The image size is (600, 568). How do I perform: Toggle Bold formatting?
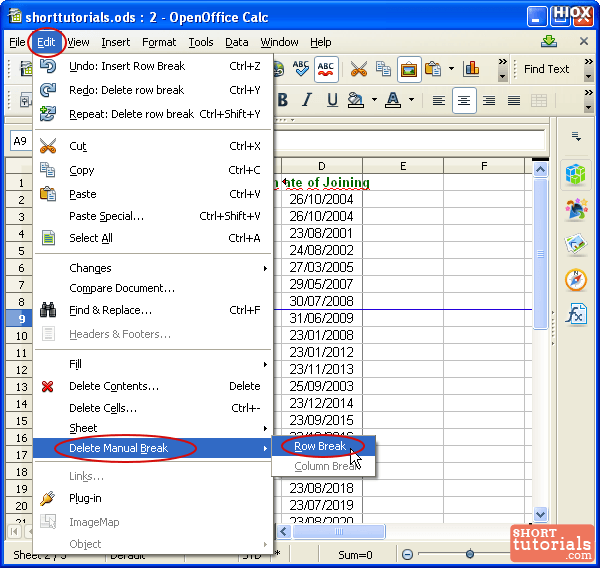[283, 100]
